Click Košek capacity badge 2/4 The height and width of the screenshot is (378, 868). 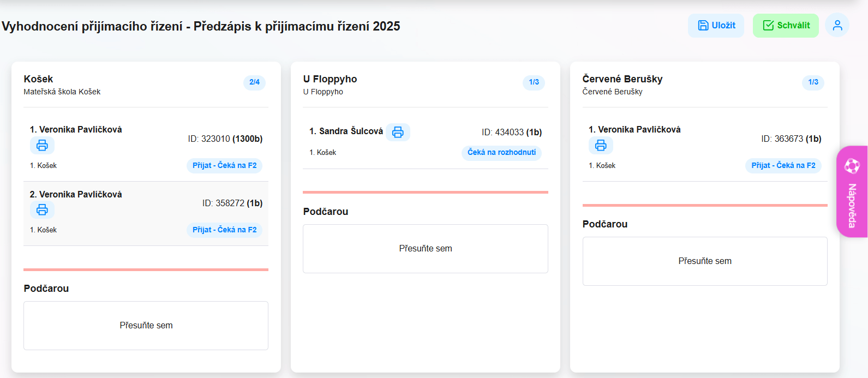pyautogui.click(x=254, y=82)
